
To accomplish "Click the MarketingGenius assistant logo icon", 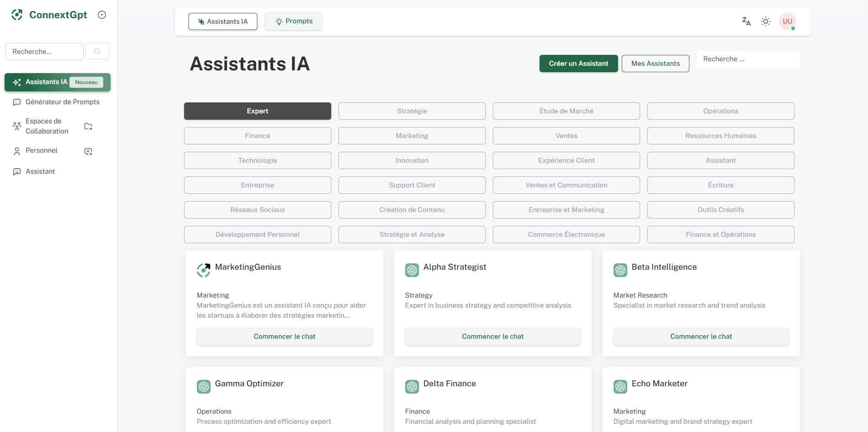I will [x=203, y=270].
